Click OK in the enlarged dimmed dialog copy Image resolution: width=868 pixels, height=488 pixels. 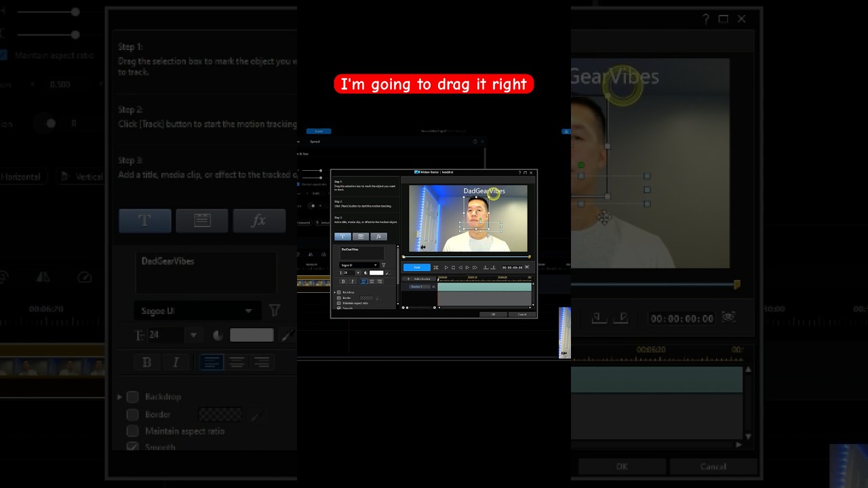(622, 466)
